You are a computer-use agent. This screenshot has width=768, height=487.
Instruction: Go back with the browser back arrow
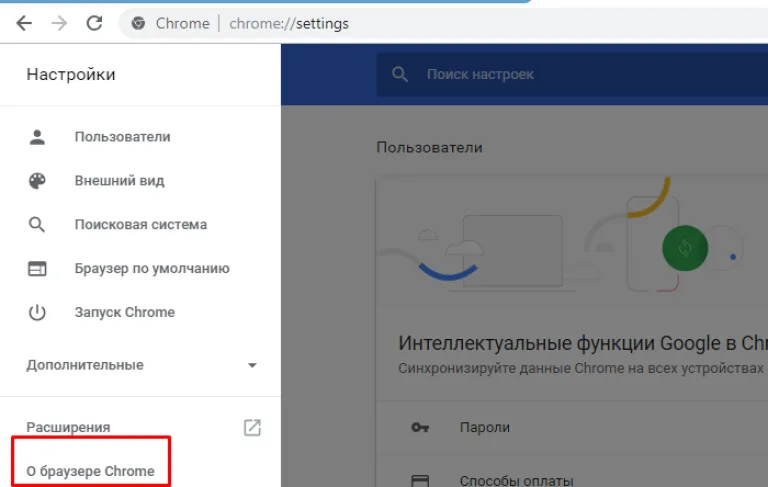pyautogui.click(x=24, y=23)
